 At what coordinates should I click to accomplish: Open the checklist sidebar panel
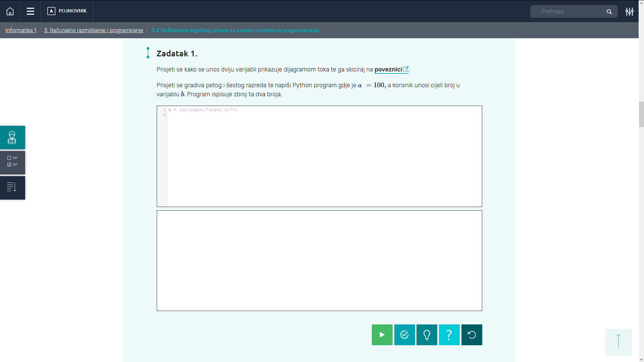12,163
